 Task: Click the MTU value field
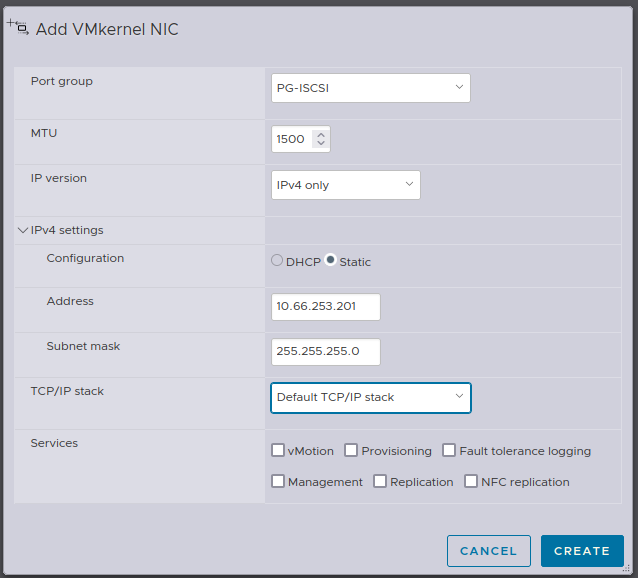click(x=291, y=140)
